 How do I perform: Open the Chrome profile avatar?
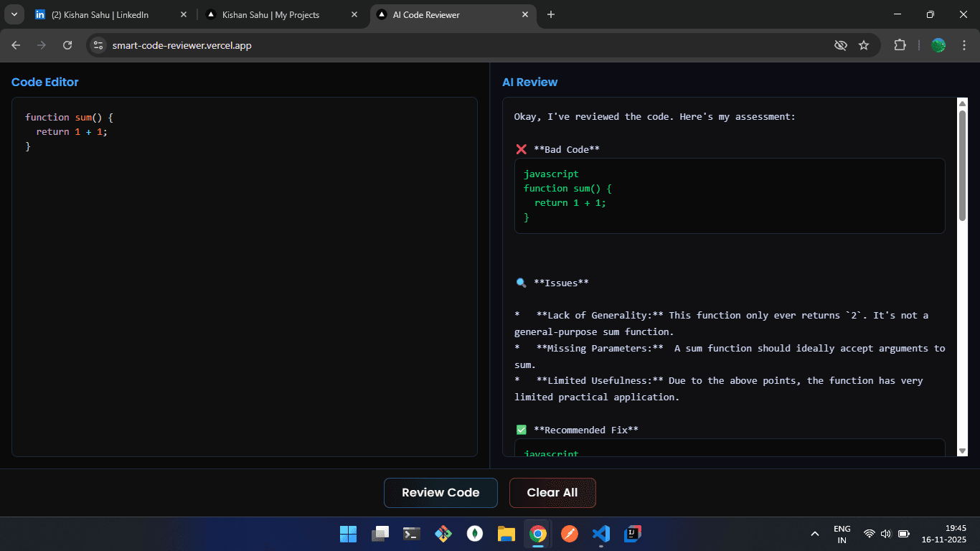pyautogui.click(x=938, y=44)
